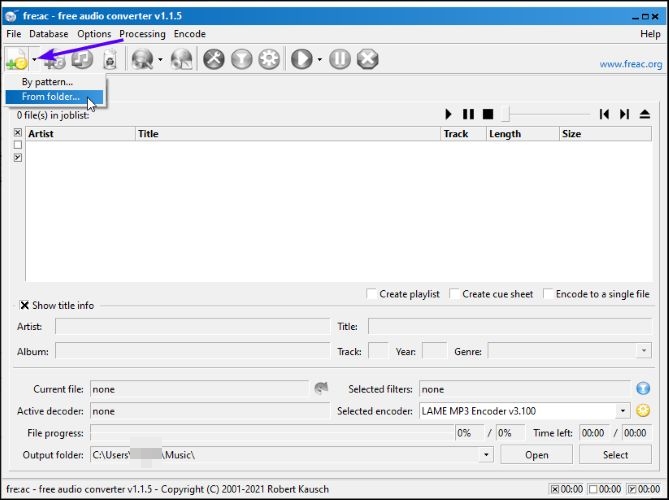
Task: Open the File menu
Action: (x=14, y=34)
